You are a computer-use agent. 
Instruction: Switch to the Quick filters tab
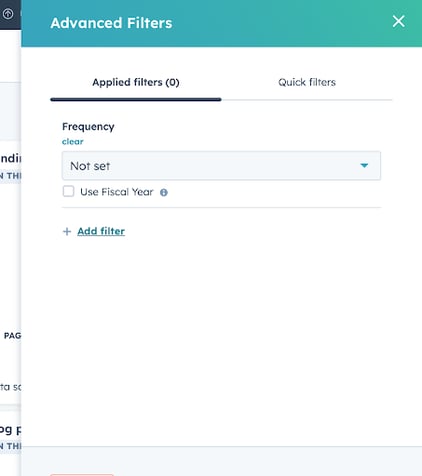(307, 82)
